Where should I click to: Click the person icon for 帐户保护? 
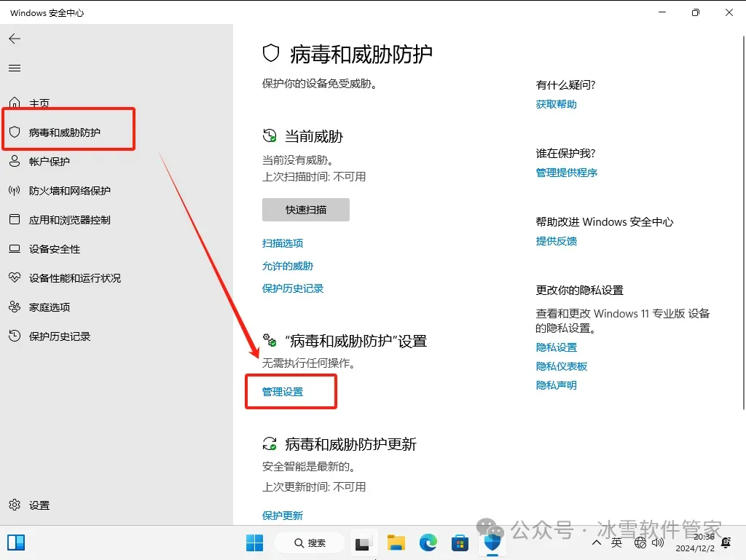pyautogui.click(x=15, y=161)
